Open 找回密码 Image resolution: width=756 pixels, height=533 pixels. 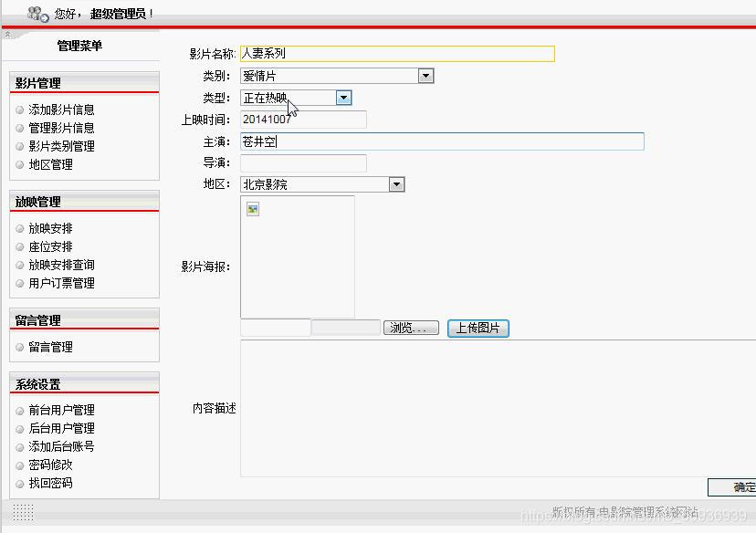(50, 484)
